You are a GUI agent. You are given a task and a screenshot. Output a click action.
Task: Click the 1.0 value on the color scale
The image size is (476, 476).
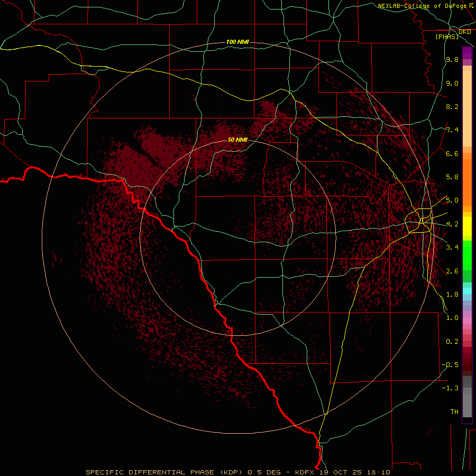pos(452,318)
